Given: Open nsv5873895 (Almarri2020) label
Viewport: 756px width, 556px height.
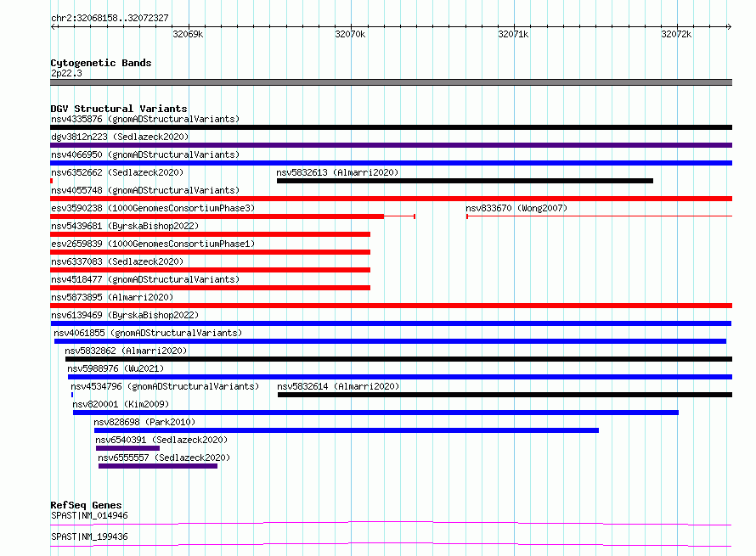Looking at the screenshot, I should pos(112,297).
